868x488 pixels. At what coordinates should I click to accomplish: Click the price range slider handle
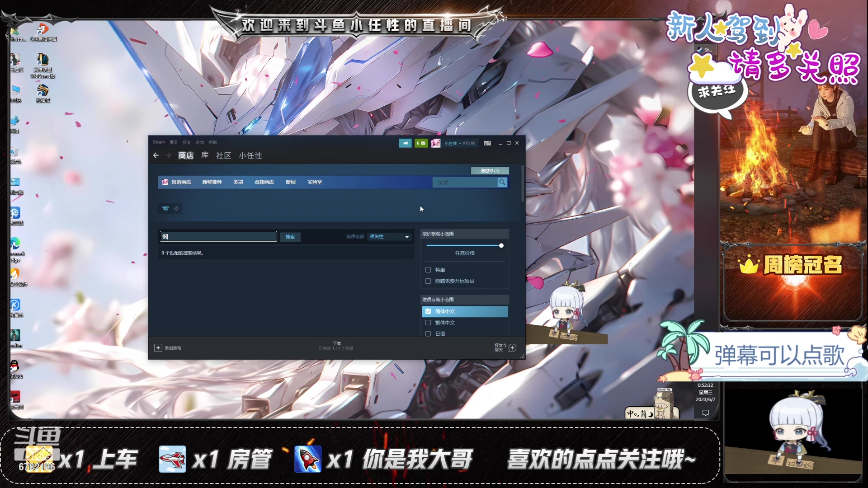pos(501,245)
